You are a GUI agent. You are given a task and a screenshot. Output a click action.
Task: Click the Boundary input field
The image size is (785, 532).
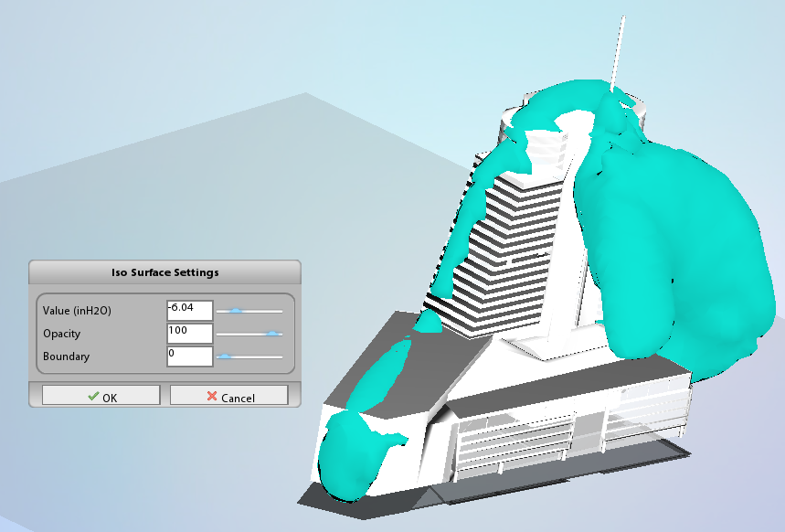190,356
